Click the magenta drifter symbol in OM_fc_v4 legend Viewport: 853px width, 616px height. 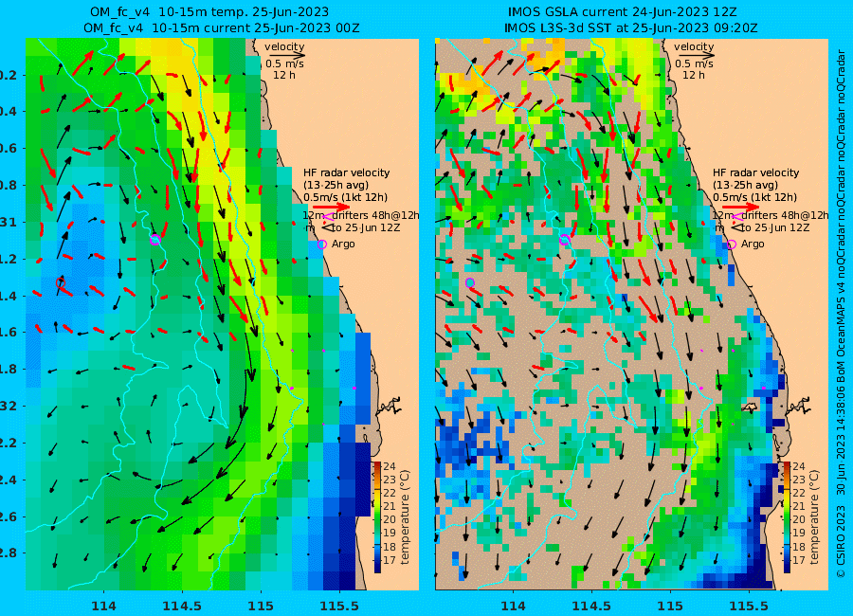click(326, 217)
